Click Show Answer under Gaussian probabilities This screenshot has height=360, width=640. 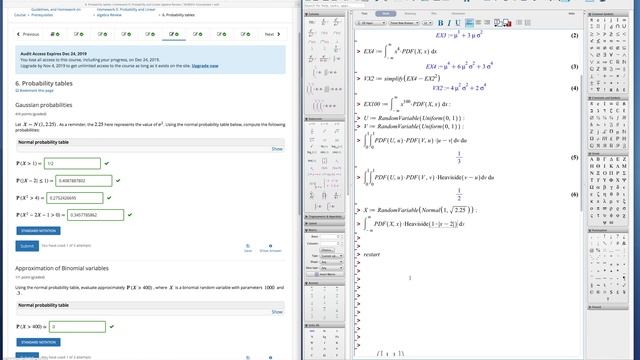(x=270, y=248)
